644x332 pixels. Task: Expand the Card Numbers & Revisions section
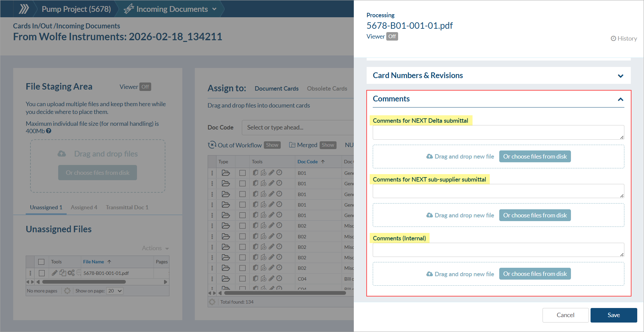621,76
